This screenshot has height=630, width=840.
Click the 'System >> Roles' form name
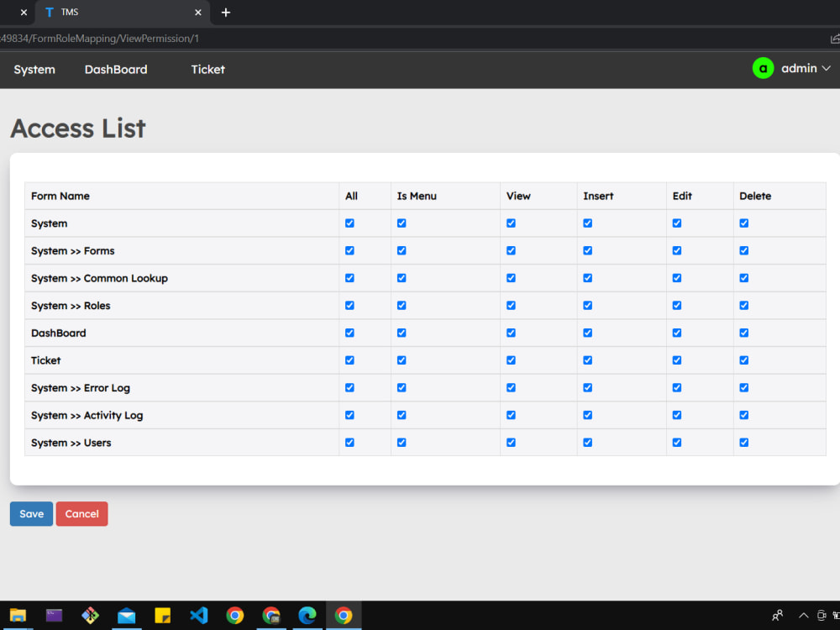tap(71, 306)
